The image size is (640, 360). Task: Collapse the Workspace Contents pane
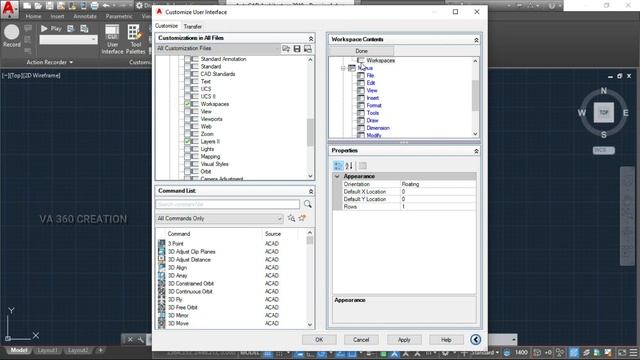coord(476,40)
